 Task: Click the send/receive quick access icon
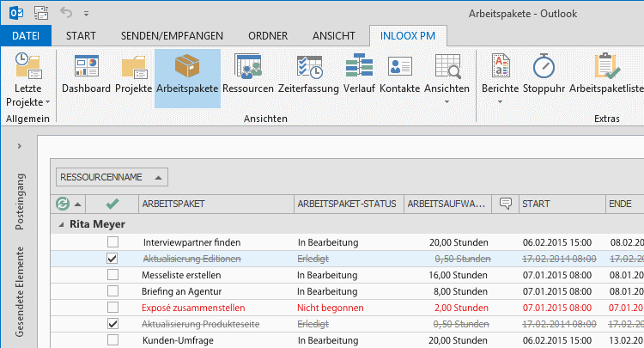click(x=41, y=13)
